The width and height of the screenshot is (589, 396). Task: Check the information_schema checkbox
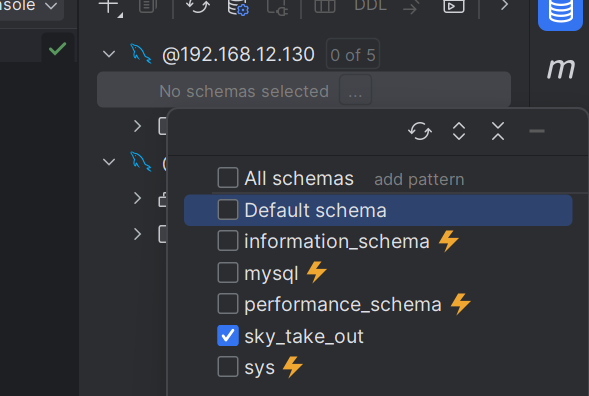click(x=228, y=241)
